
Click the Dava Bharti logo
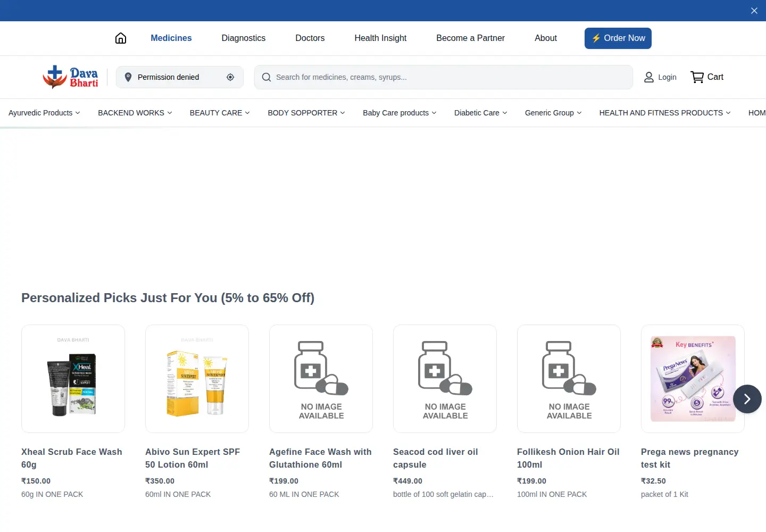pos(71,77)
